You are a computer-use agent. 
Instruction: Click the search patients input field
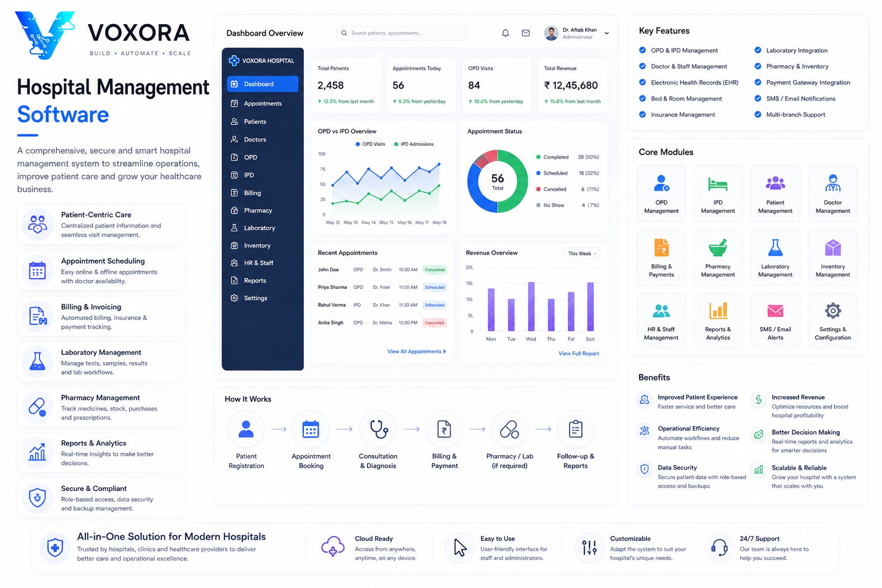401,33
